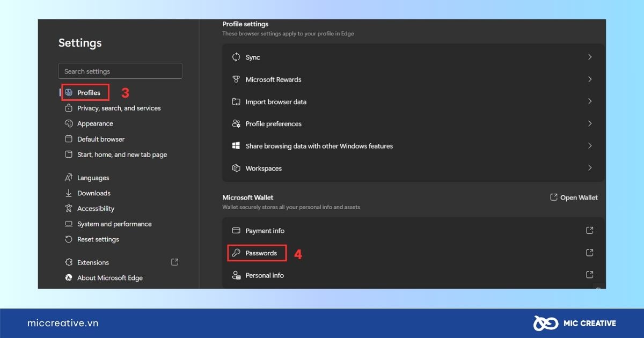
Task: Click the Microsoft Rewards trophy icon
Action: point(236,79)
